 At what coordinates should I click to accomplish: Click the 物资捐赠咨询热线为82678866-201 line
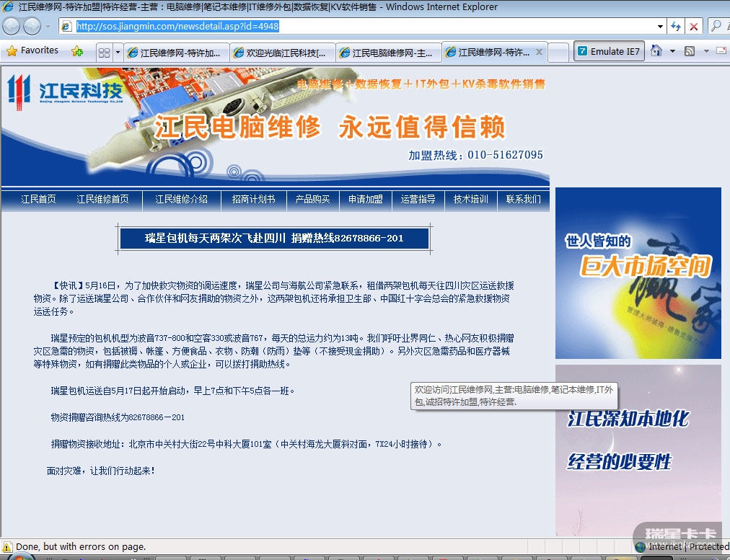pos(118,417)
